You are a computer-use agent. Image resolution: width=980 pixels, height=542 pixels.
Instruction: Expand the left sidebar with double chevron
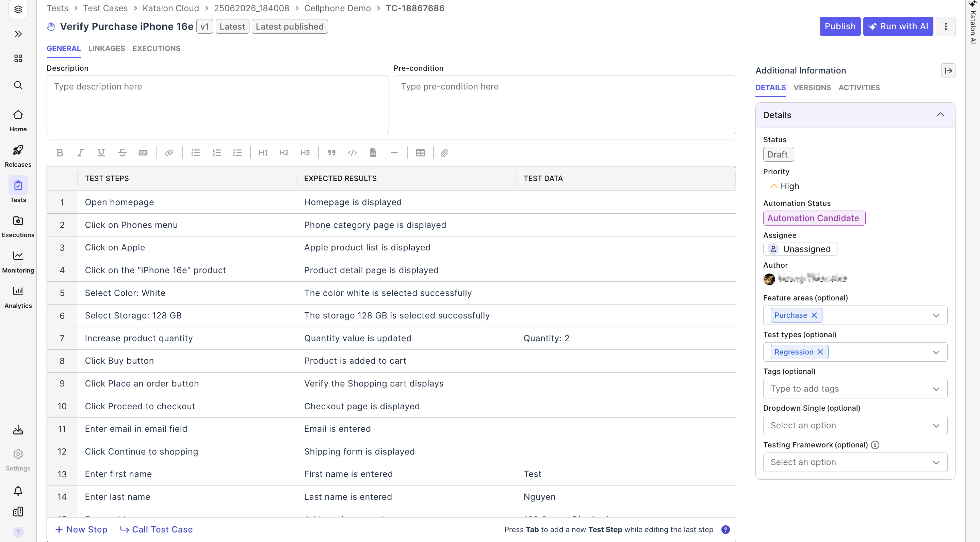point(18,34)
